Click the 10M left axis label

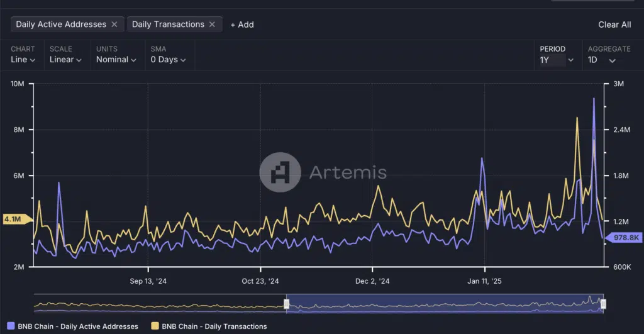17,84
